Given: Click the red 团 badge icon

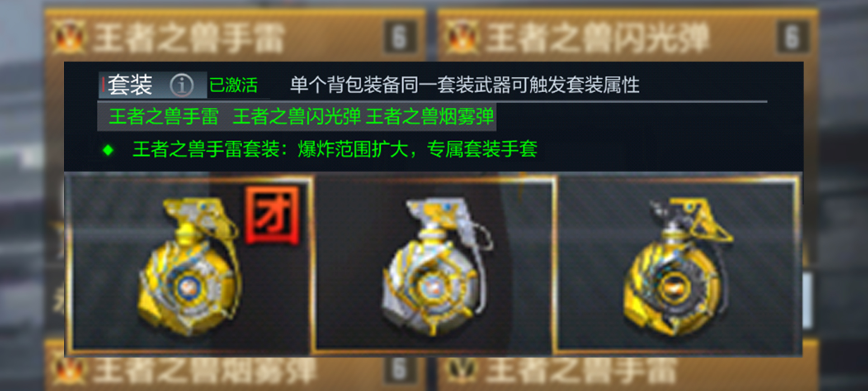Looking at the screenshot, I should pyautogui.click(x=273, y=215).
